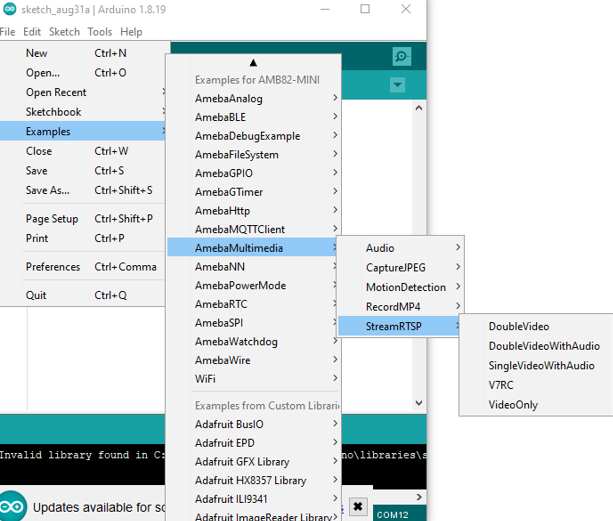Image resolution: width=613 pixels, height=521 pixels.
Task: Select VideoOnly example
Action: (x=513, y=405)
